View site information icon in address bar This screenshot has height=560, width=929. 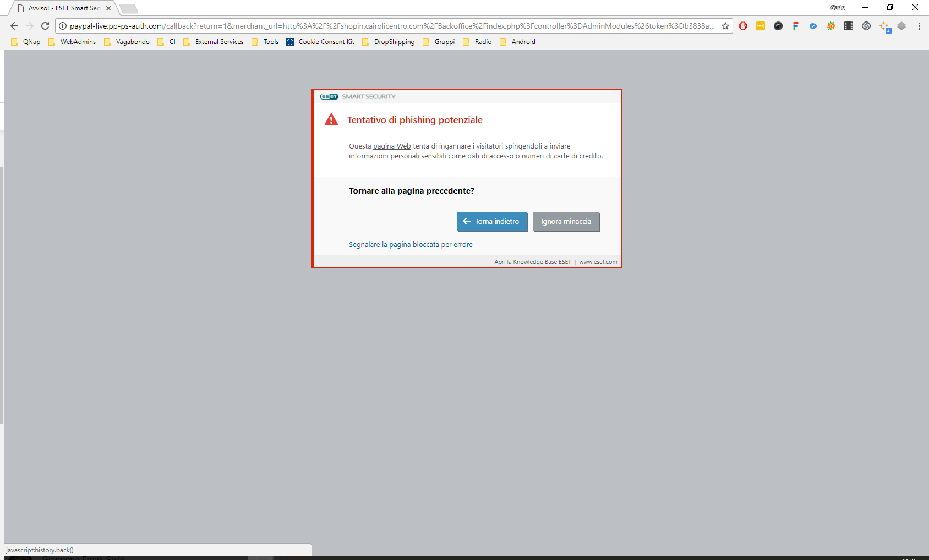point(63,26)
